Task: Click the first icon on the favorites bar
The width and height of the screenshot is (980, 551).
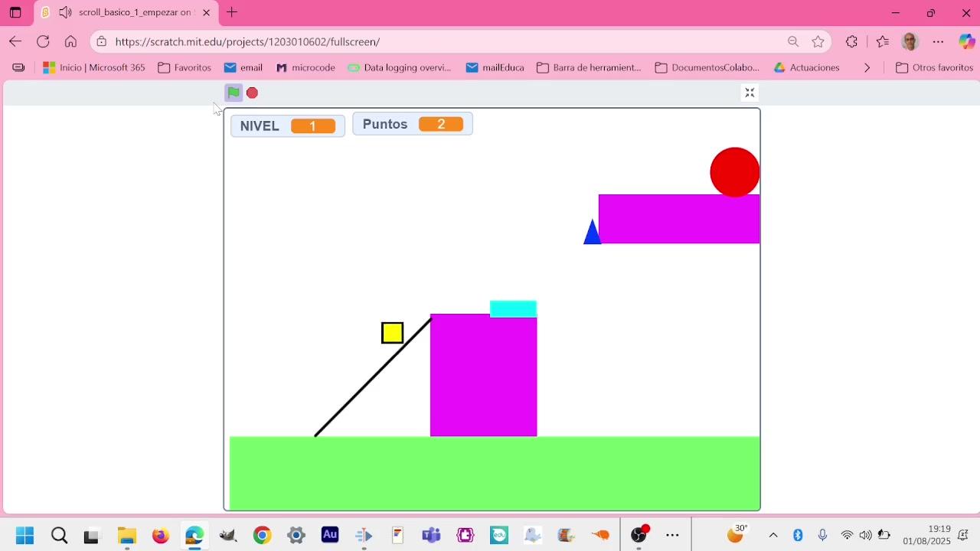Action: click(x=18, y=67)
